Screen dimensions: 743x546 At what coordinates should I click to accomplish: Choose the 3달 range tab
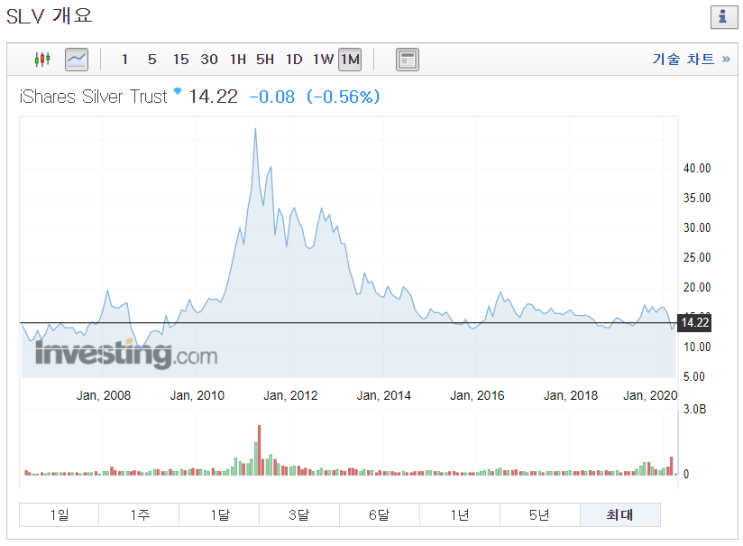(299, 515)
